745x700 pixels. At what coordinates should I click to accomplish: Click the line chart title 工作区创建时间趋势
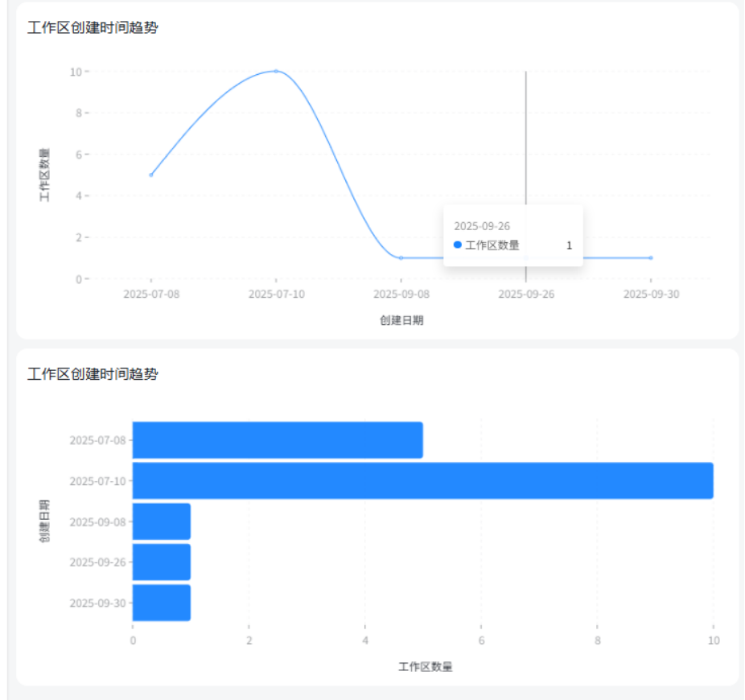point(93,28)
